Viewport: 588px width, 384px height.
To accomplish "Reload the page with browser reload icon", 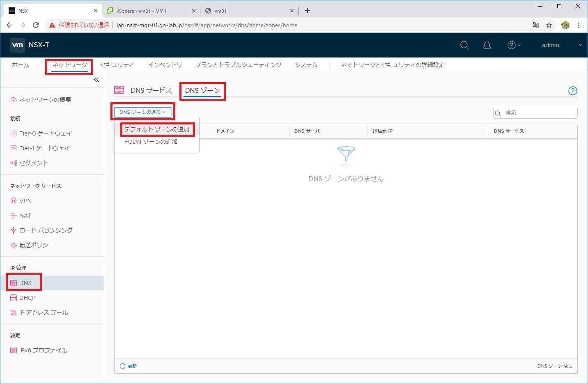I will [36, 25].
